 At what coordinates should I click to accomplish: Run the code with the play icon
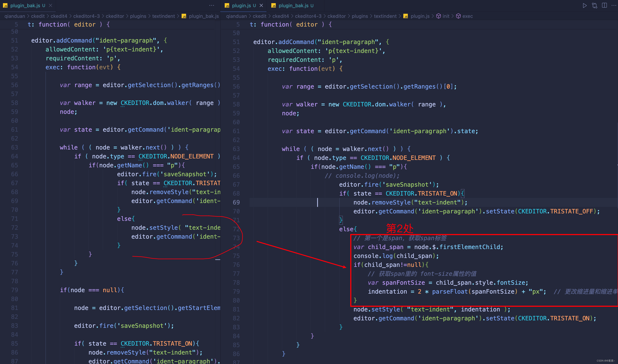coord(585,5)
